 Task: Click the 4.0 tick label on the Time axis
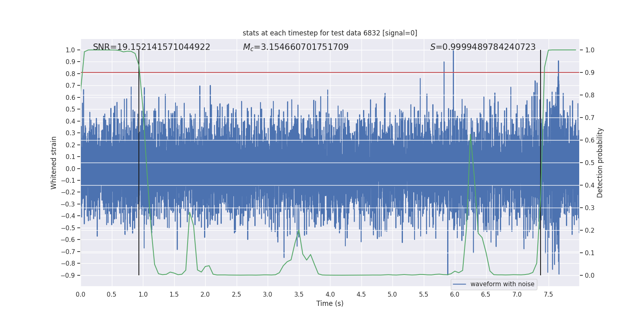tap(330, 294)
